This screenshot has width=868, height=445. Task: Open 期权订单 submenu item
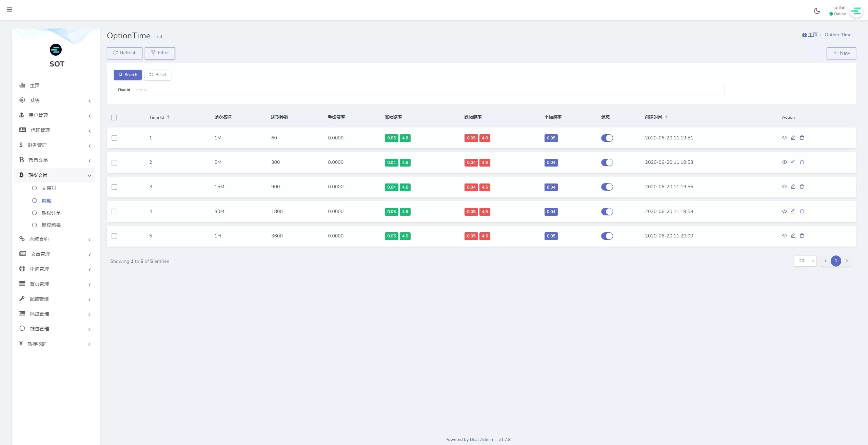click(51, 213)
